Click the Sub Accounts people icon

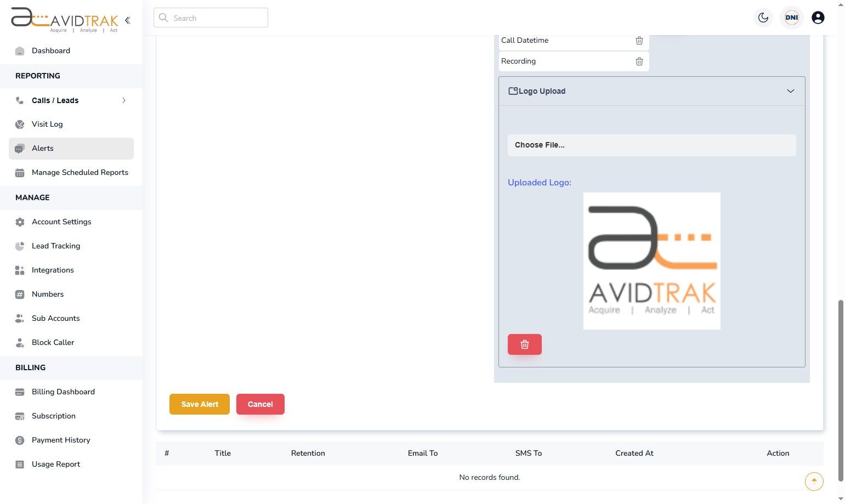tap(20, 319)
